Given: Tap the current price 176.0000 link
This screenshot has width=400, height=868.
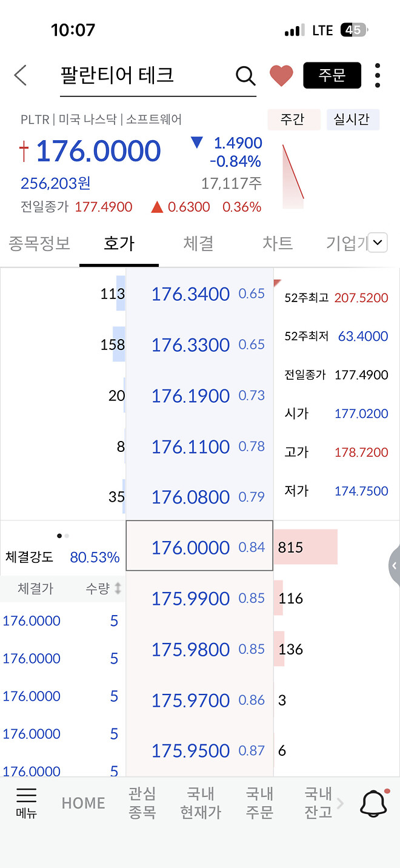Looking at the screenshot, I should 98,151.
